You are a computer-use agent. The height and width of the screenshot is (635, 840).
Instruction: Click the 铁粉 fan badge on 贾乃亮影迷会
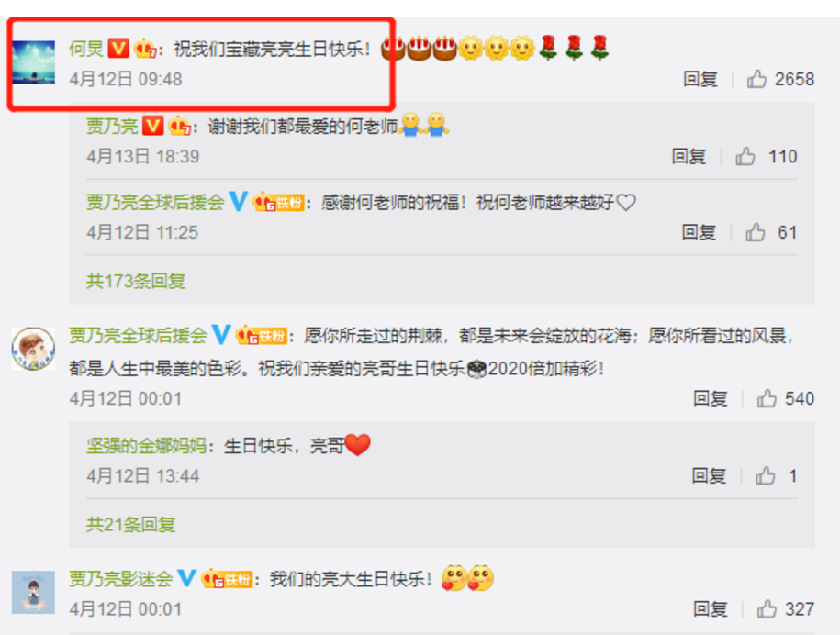pos(227,579)
